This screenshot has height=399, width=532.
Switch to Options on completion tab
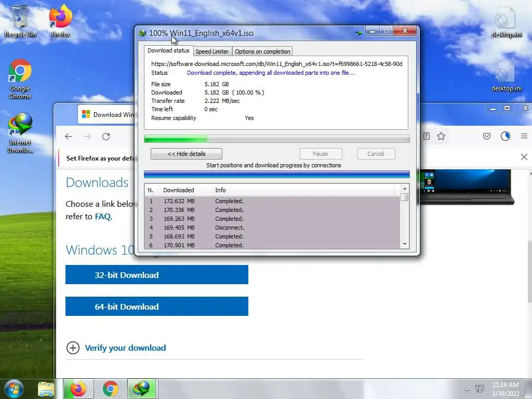(x=262, y=51)
